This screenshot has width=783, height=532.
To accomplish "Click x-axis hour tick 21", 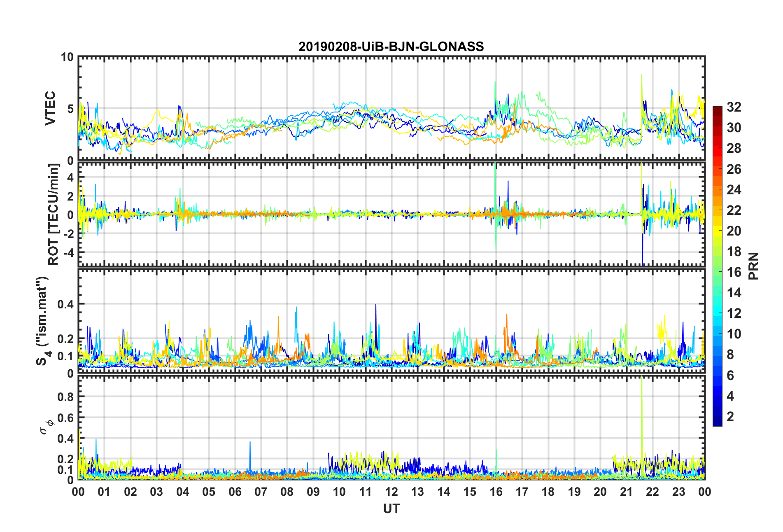I will point(627,492).
